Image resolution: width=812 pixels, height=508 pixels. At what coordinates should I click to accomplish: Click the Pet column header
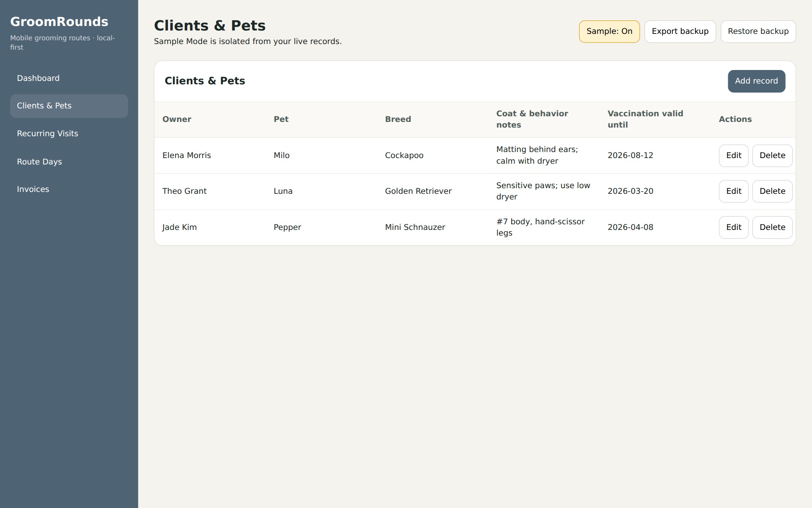pos(281,119)
